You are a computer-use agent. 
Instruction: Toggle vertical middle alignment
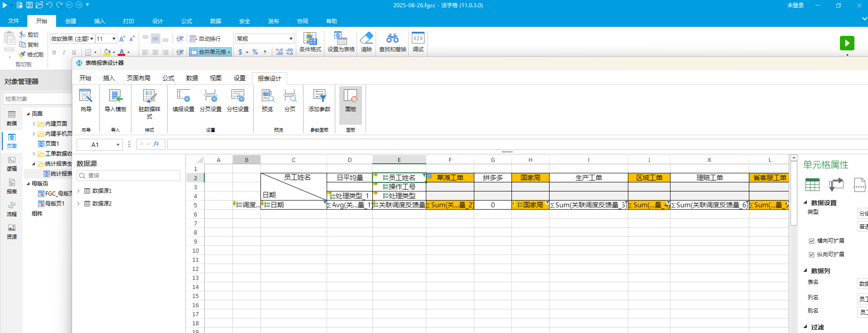[155, 39]
